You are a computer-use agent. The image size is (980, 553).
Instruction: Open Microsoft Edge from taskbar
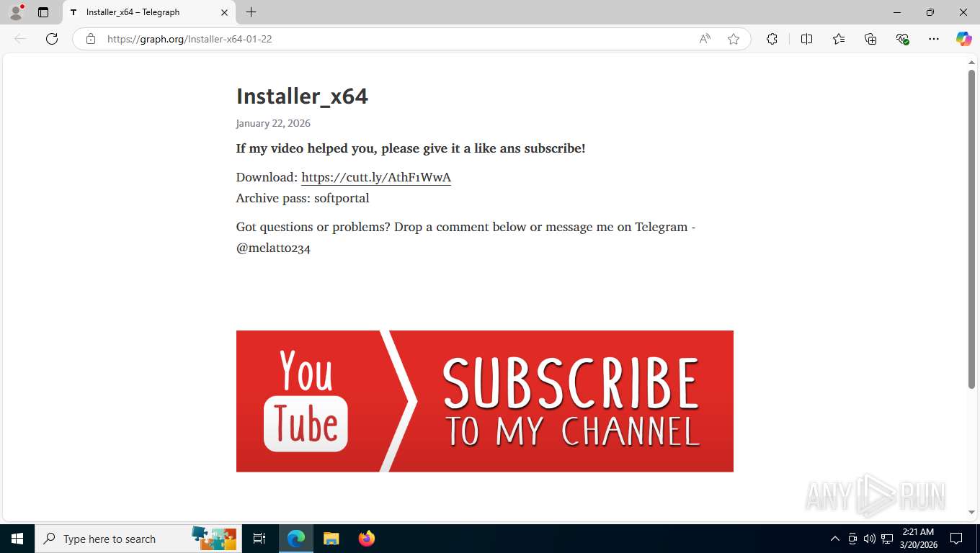(x=296, y=539)
